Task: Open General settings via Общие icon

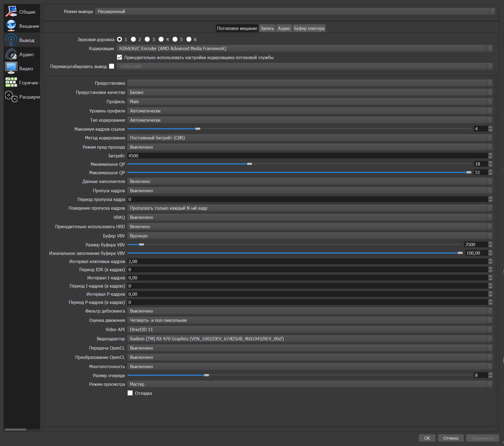Action: (x=11, y=12)
